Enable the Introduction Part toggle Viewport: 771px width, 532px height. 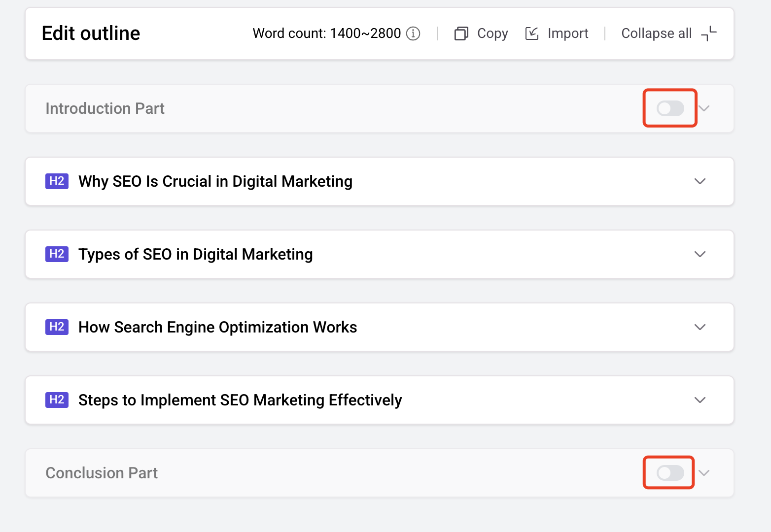click(670, 108)
